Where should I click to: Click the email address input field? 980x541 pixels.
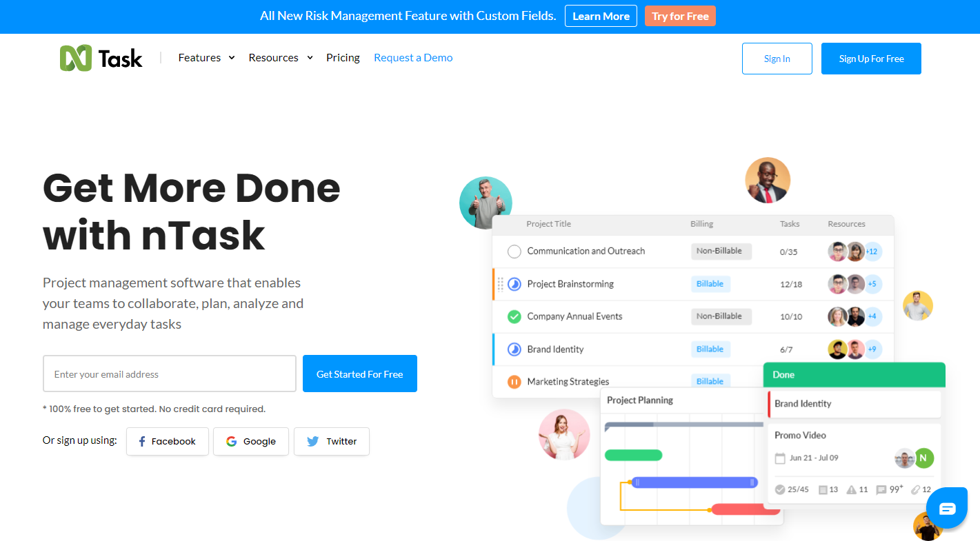click(170, 374)
